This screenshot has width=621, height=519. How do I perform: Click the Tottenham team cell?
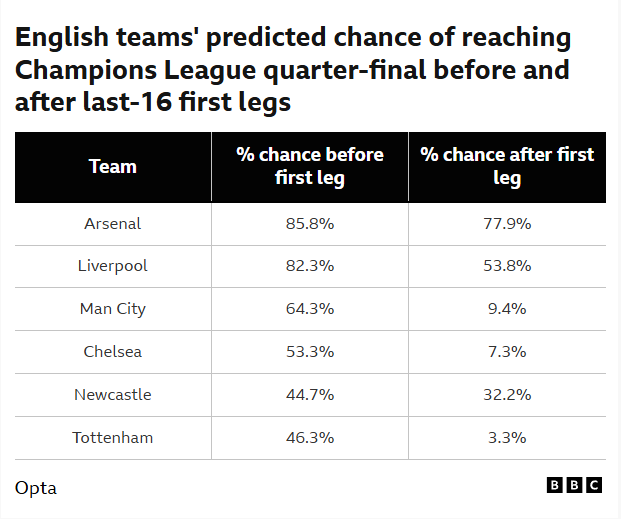pyautogui.click(x=113, y=437)
